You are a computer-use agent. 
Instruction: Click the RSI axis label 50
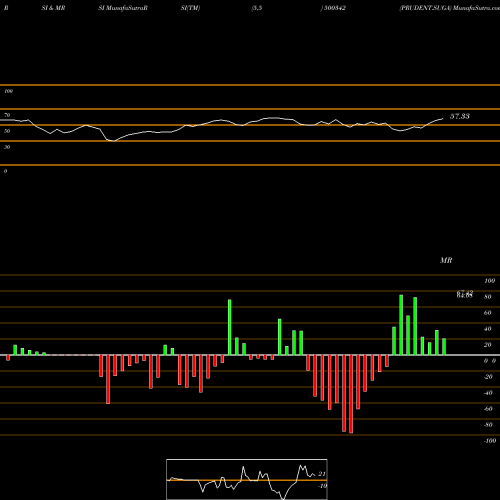click(x=7, y=131)
